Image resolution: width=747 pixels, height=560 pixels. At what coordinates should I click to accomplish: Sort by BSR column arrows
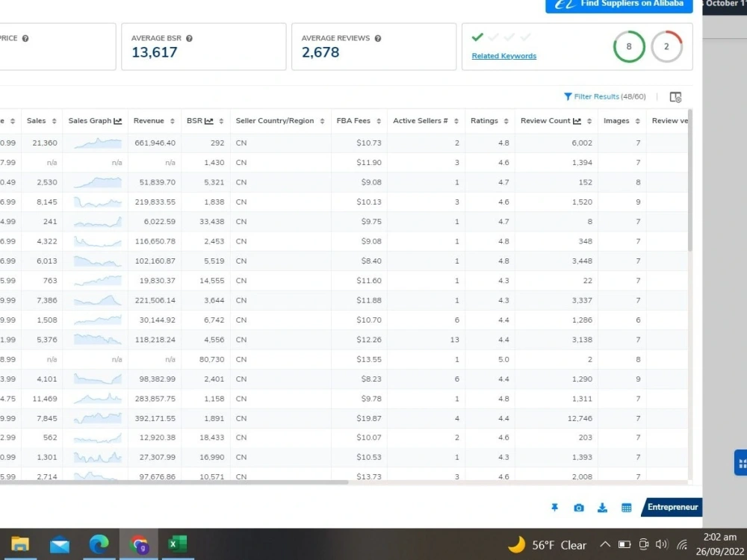point(221,122)
